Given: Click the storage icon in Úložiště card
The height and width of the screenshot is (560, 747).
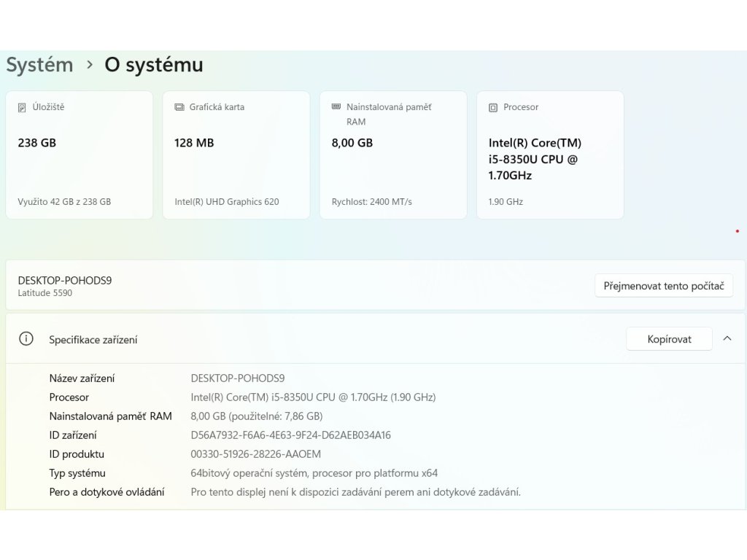Looking at the screenshot, I should tap(22, 107).
